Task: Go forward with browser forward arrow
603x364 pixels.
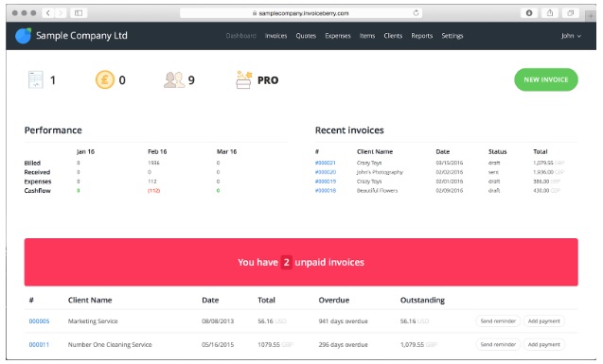Action: [61, 13]
